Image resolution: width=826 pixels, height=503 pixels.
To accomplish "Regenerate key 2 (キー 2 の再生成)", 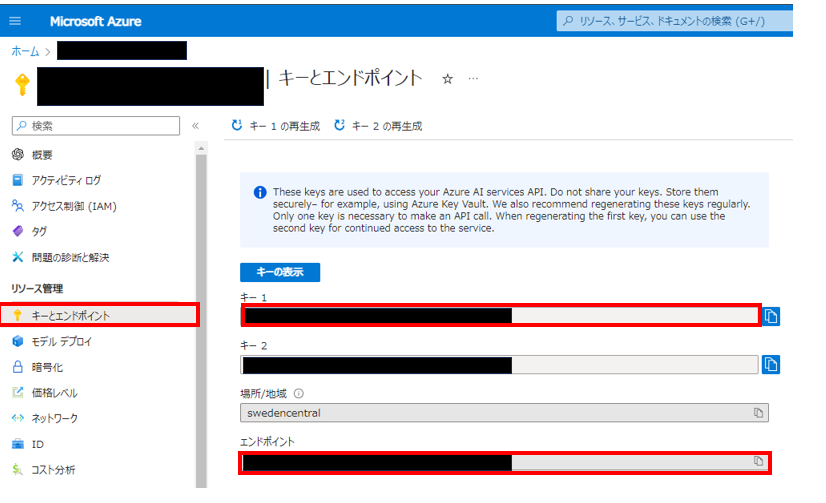I will (x=378, y=126).
